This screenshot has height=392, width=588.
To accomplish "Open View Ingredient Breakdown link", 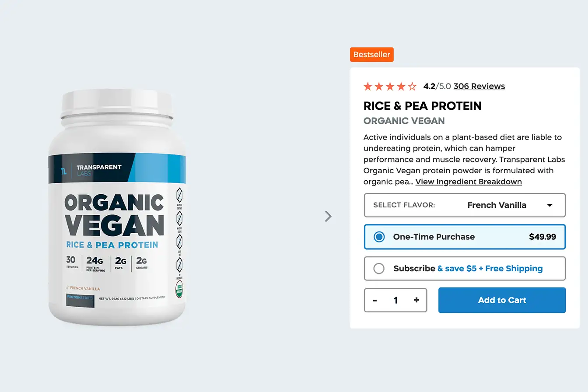I will pos(469,182).
